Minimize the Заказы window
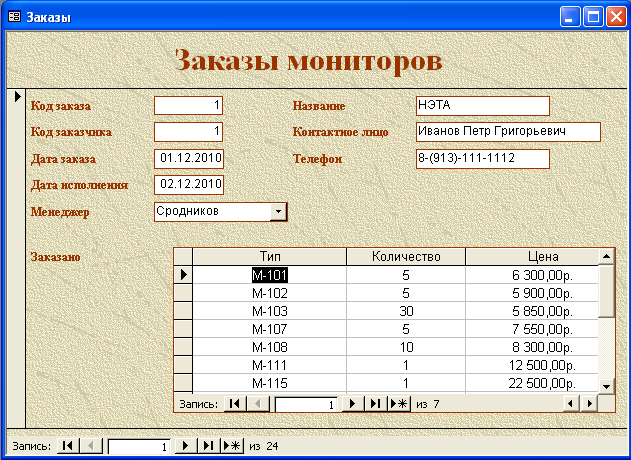Screen dimensions: 631x460 [570, 17]
